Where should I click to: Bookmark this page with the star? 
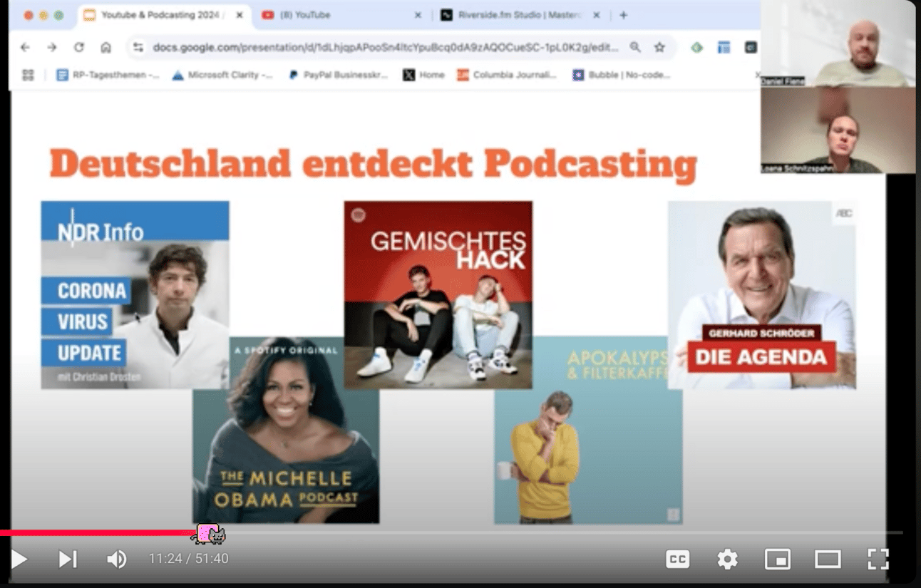659,48
